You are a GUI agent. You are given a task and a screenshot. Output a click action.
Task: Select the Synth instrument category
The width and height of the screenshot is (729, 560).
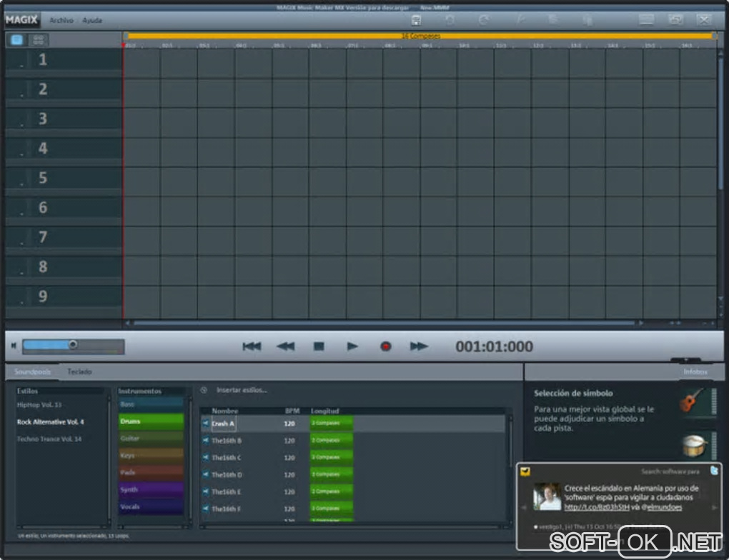(x=151, y=490)
